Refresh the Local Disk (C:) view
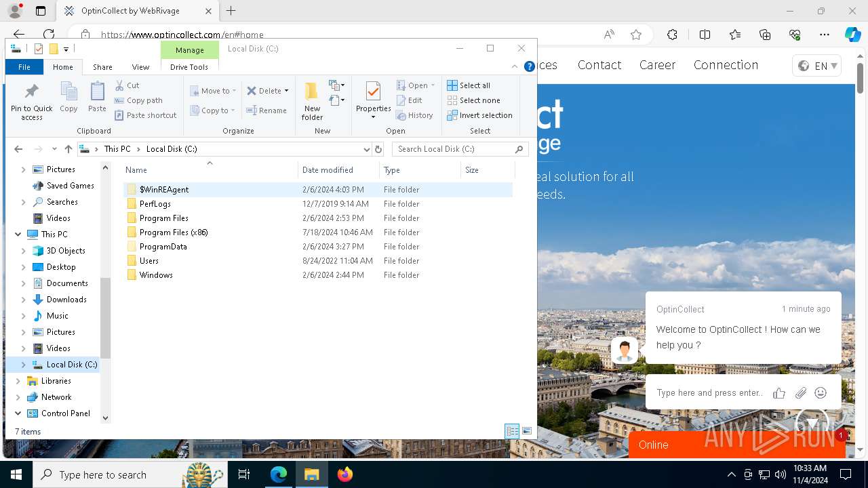Image resolution: width=868 pixels, height=488 pixels. tap(378, 149)
